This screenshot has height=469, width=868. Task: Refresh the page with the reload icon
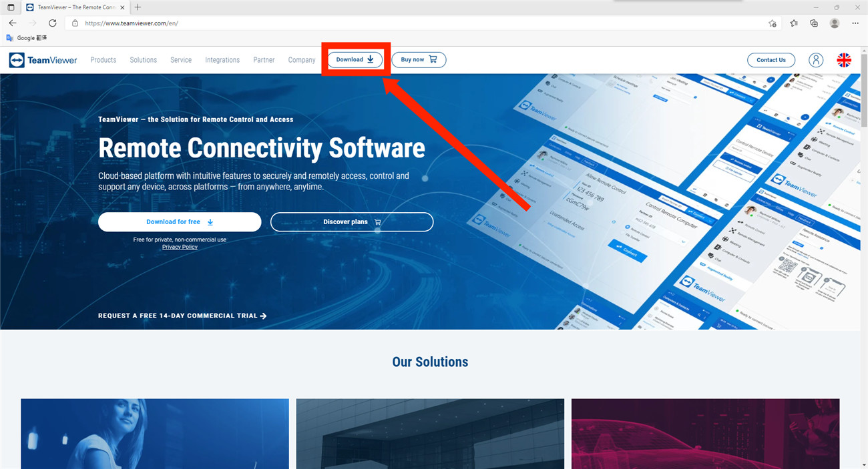pyautogui.click(x=52, y=23)
